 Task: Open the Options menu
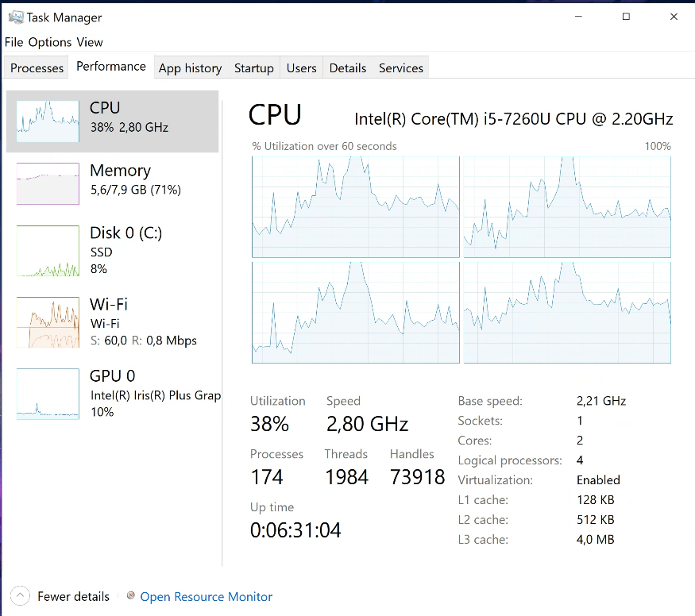click(x=50, y=42)
